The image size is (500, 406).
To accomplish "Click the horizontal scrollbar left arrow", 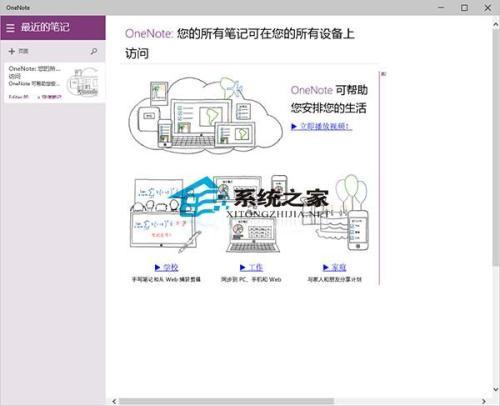I will coord(114,401).
